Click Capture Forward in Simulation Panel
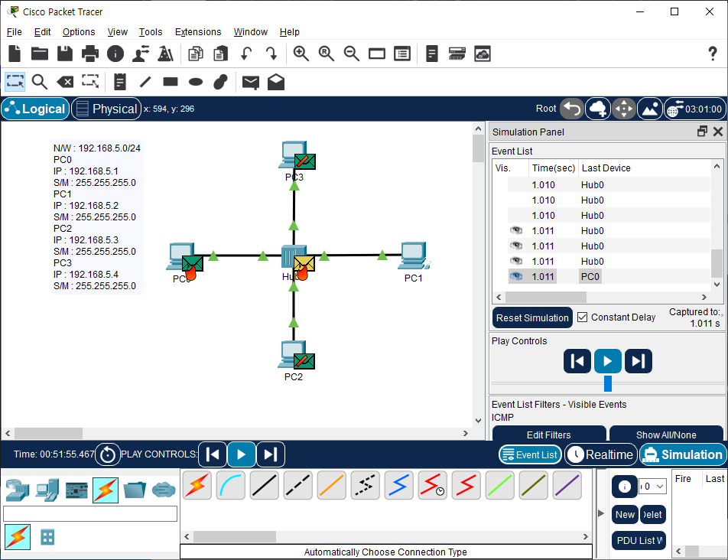The image size is (728, 560). (638, 361)
